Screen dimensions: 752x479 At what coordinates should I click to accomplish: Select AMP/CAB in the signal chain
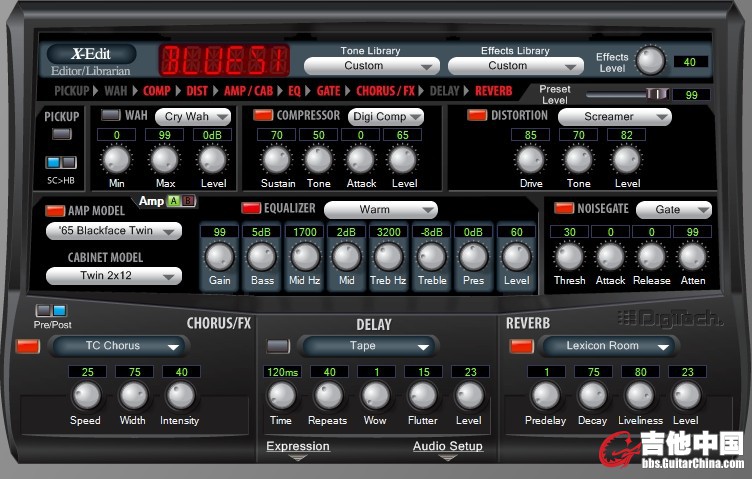point(249,91)
